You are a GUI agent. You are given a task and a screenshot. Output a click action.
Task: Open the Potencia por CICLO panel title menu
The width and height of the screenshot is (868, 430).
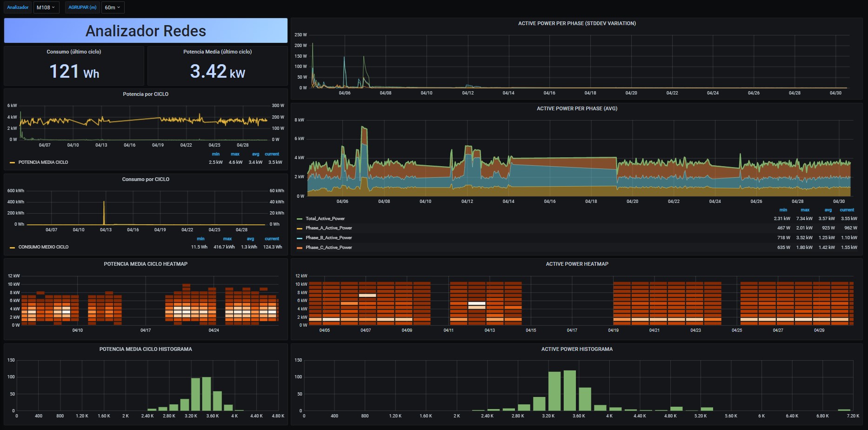tap(146, 94)
